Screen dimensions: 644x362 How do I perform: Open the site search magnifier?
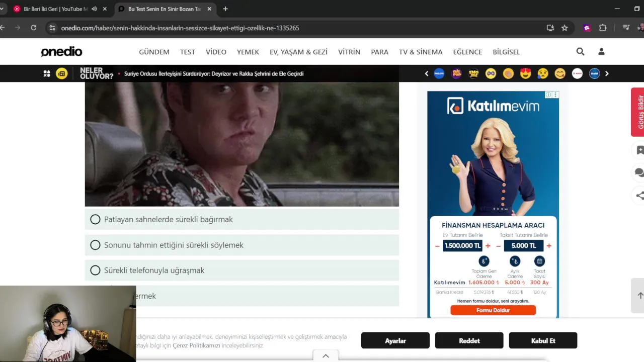580,51
